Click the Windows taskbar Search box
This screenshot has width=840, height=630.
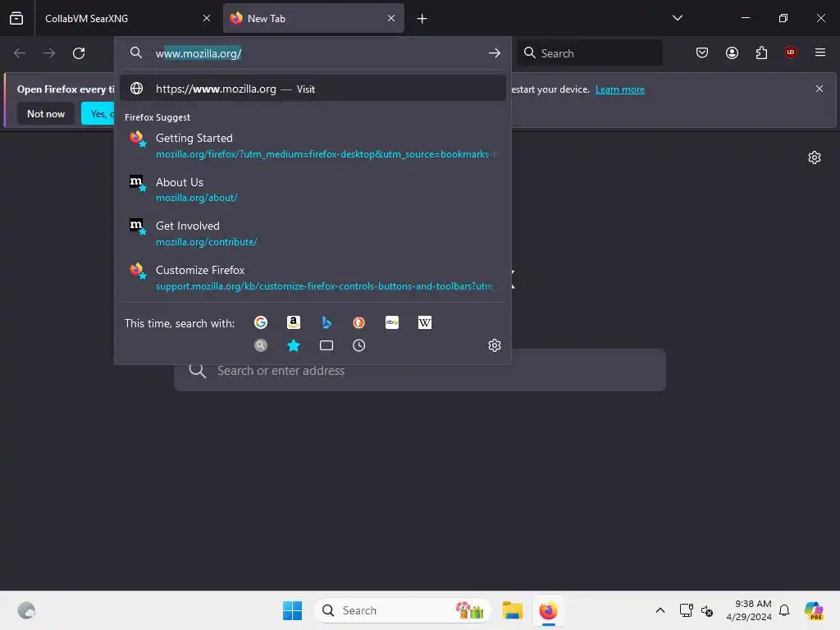[x=402, y=610]
